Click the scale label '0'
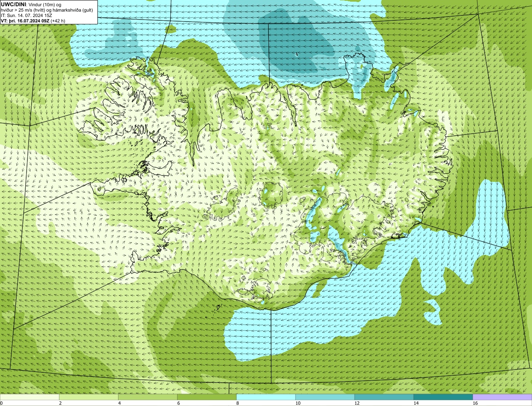This screenshot has height=406, width=532. click(2, 403)
